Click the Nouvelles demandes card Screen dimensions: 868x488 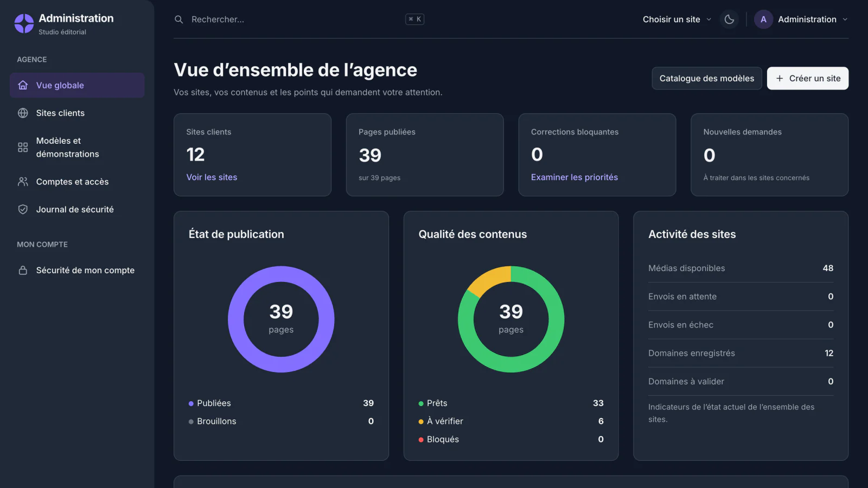pyautogui.click(x=769, y=155)
